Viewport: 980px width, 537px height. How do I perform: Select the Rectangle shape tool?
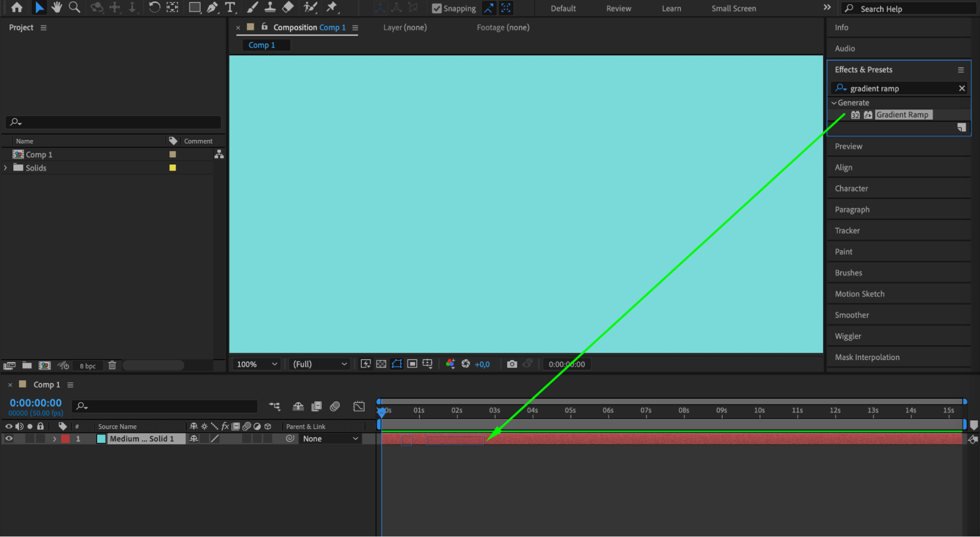pyautogui.click(x=195, y=7)
